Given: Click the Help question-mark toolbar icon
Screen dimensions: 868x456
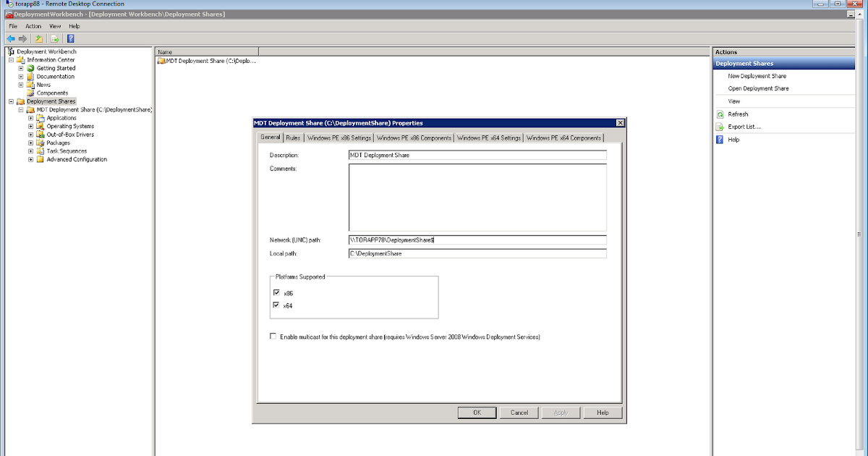Looking at the screenshot, I should pyautogui.click(x=69, y=38).
